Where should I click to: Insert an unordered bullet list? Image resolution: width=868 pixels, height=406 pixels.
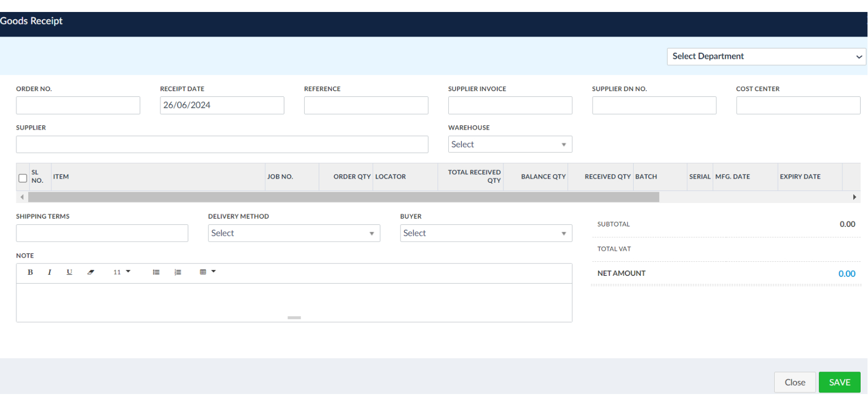click(x=156, y=272)
